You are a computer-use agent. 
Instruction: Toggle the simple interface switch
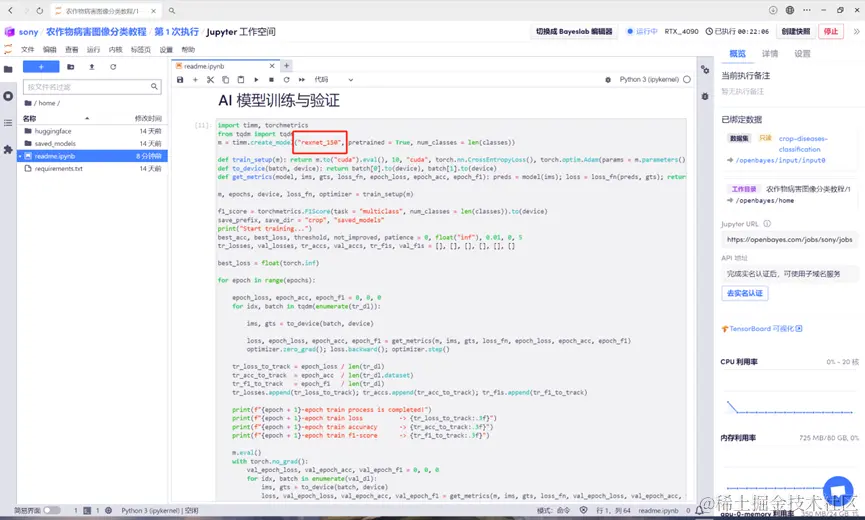[52, 510]
